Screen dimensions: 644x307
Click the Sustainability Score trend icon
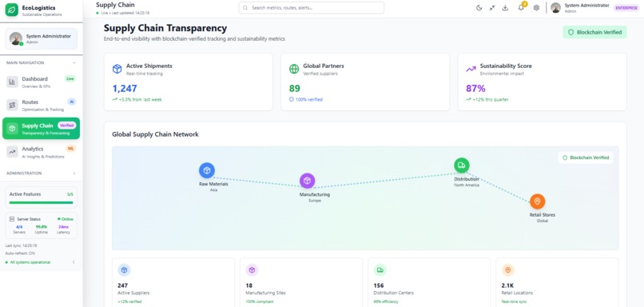[471, 69]
